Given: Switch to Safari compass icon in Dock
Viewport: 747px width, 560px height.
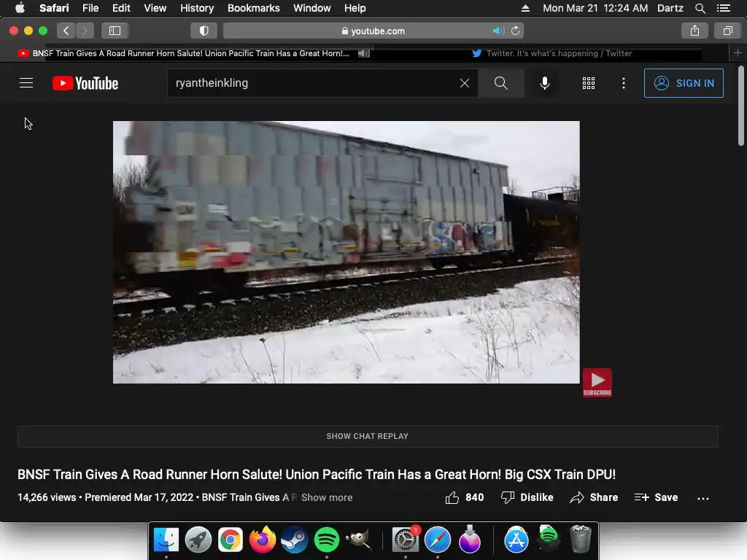Looking at the screenshot, I should click(x=438, y=540).
